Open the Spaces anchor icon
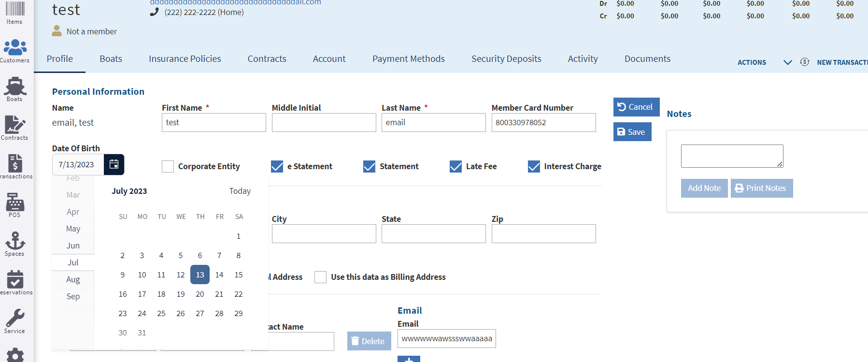Viewport: 868px width, 362px height. click(x=15, y=244)
